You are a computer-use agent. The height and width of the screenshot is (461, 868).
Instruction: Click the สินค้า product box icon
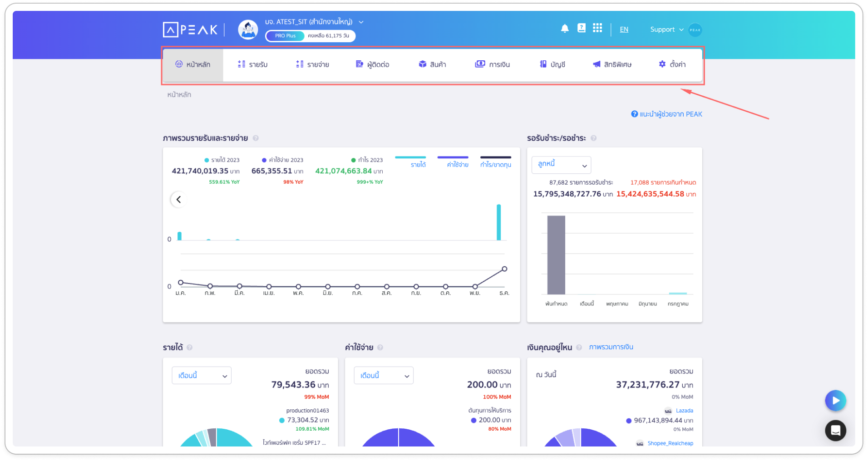pos(423,64)
